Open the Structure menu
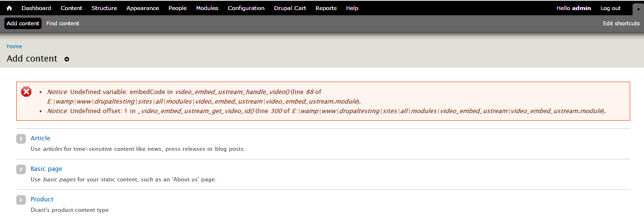 [104, 8]
